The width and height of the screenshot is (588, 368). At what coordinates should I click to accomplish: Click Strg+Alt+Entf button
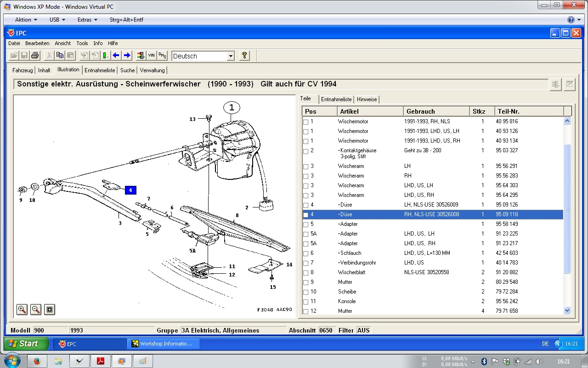126,20
